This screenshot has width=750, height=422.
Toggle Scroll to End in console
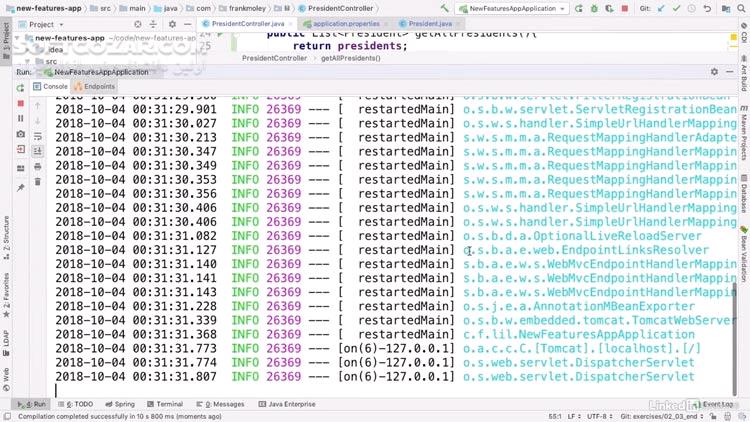[x=38, y=151]
